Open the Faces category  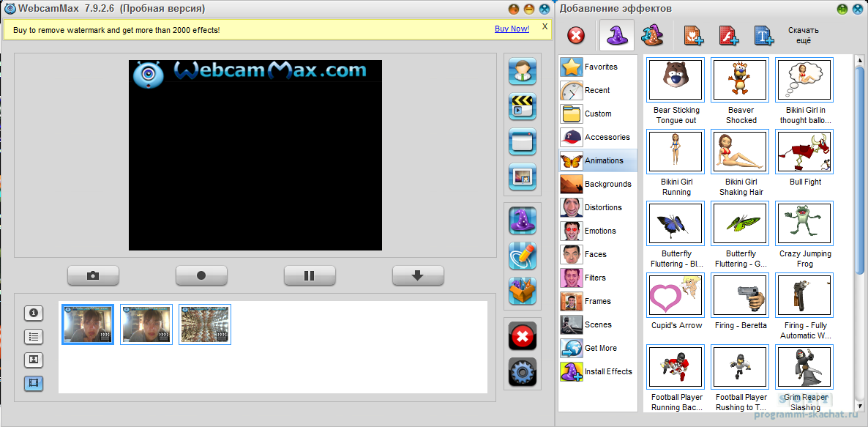pyautogui.click(x=598, y=254)
